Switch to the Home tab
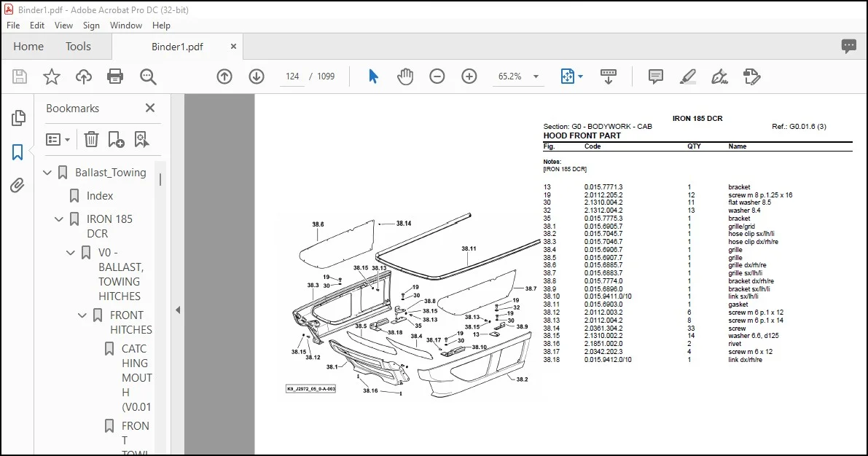The height and width of the screenshot is (456, 868). (28, 47)
